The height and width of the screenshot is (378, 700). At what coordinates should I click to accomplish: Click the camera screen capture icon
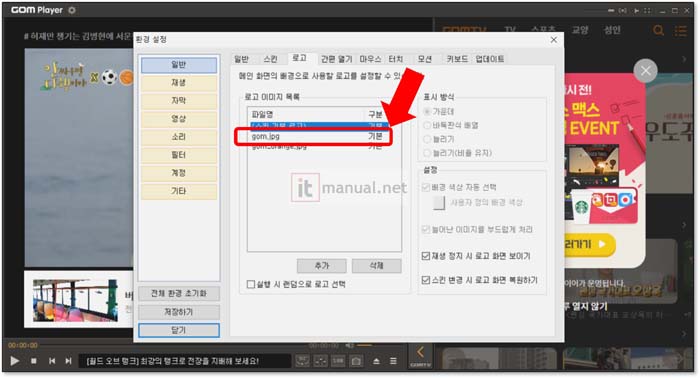(x=356, y=361)
